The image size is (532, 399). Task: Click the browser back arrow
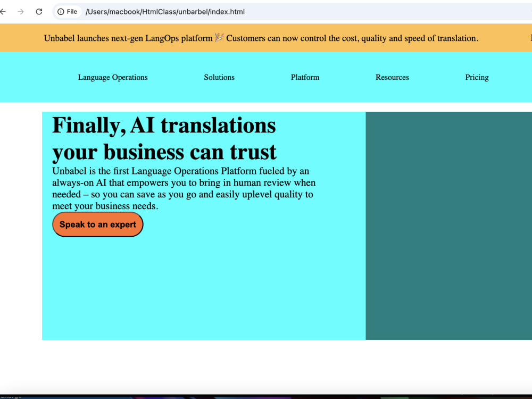pos(3,12)
